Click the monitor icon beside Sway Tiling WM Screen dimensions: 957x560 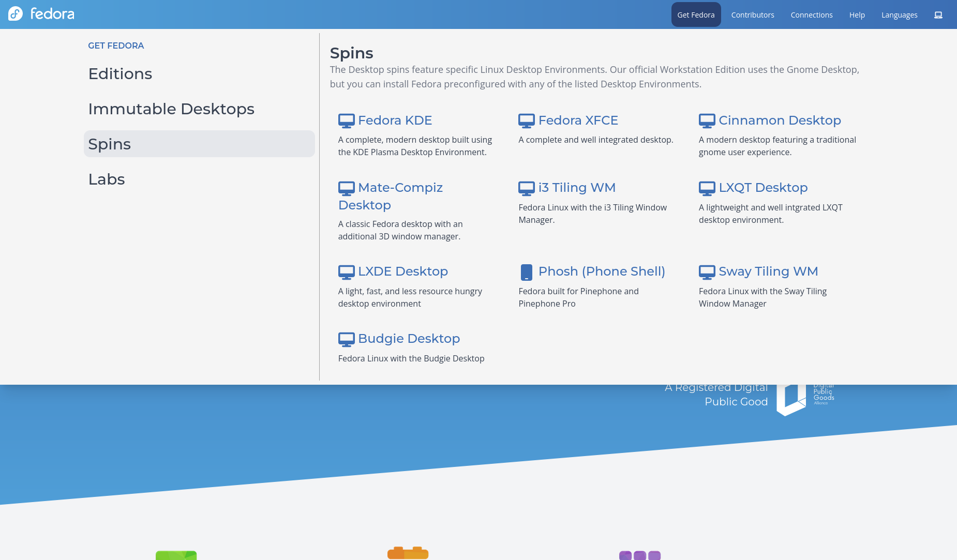pyautogui.click(x=707, y=272)
